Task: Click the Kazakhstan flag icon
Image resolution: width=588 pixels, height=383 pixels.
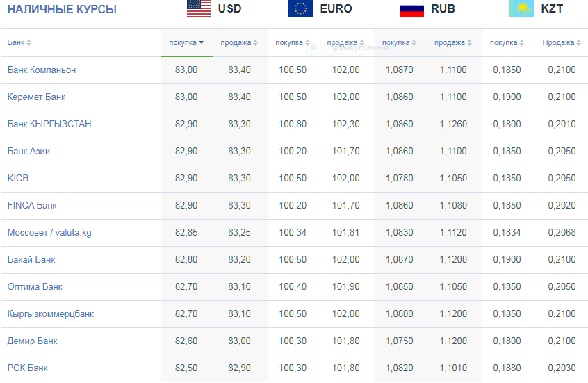Action: tap(522, 8)
